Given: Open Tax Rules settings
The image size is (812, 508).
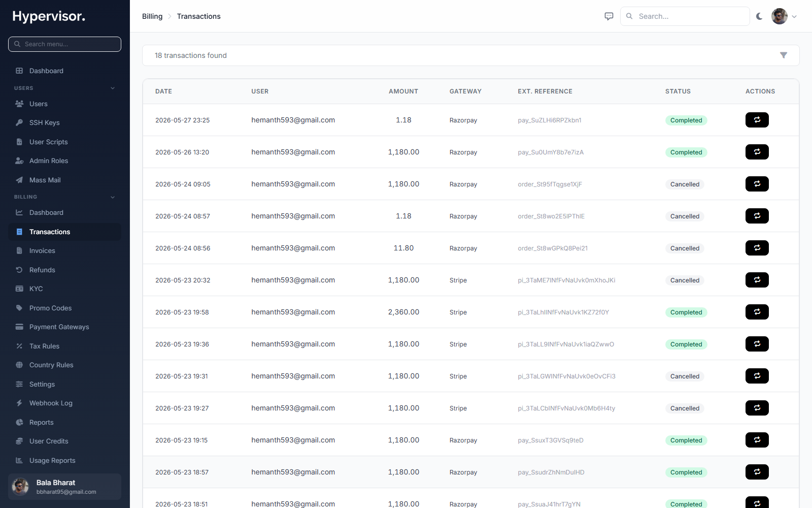Looking at the screenshot, I should tap(64, 346).
